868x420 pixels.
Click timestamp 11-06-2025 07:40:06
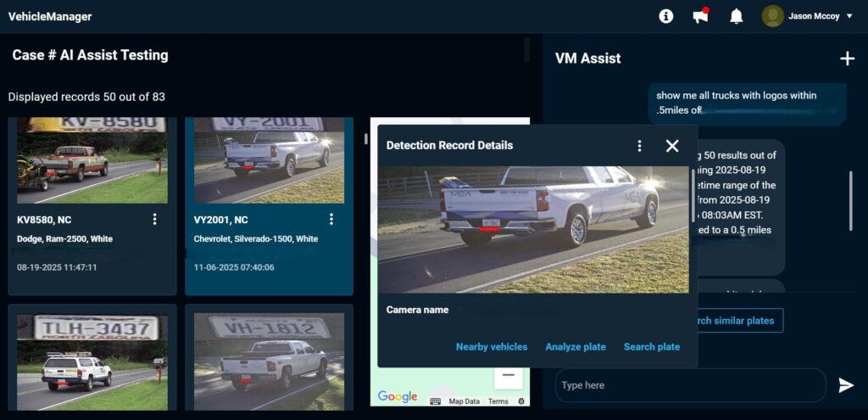[234, 267]
